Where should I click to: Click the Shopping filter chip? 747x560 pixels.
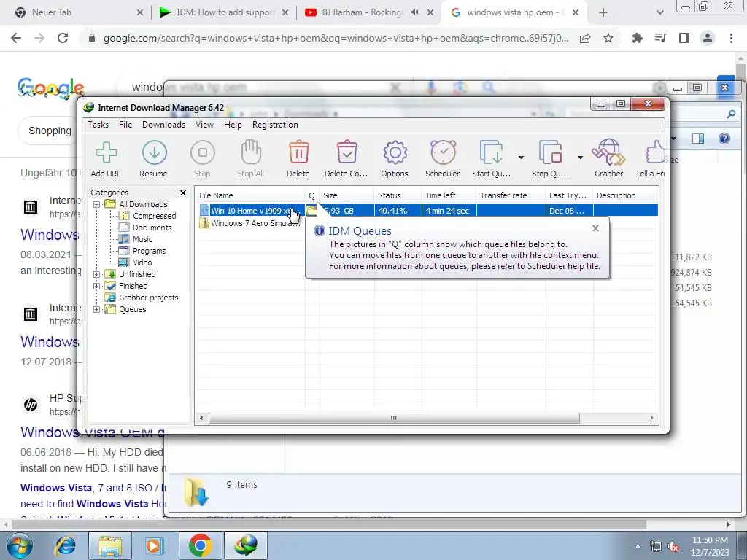tap(50, 131)
